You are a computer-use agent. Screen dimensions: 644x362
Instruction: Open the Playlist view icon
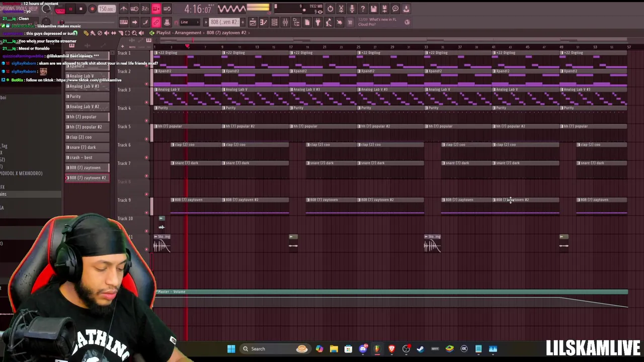pyautogui.click(x=253, y=22)
